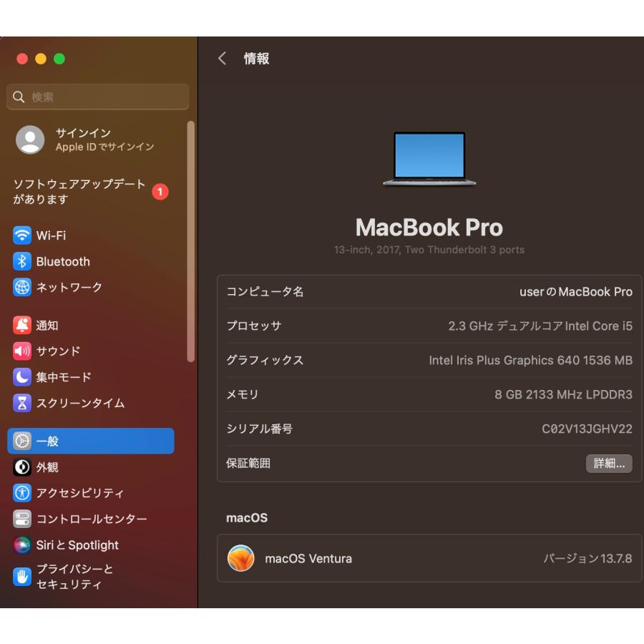The height and width of the screenshot is (644, 644).
Task: Open the コントロールセンター icon
Action: point(21,519)
